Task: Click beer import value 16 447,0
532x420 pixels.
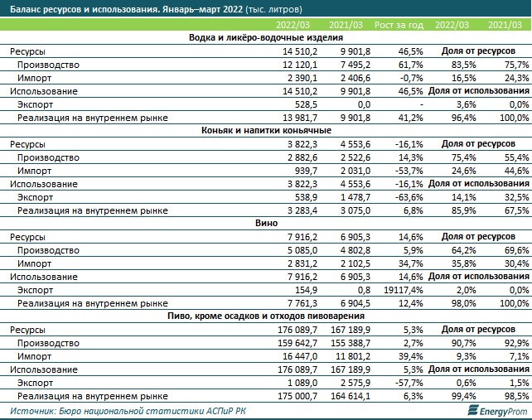Action: [300, 356]
